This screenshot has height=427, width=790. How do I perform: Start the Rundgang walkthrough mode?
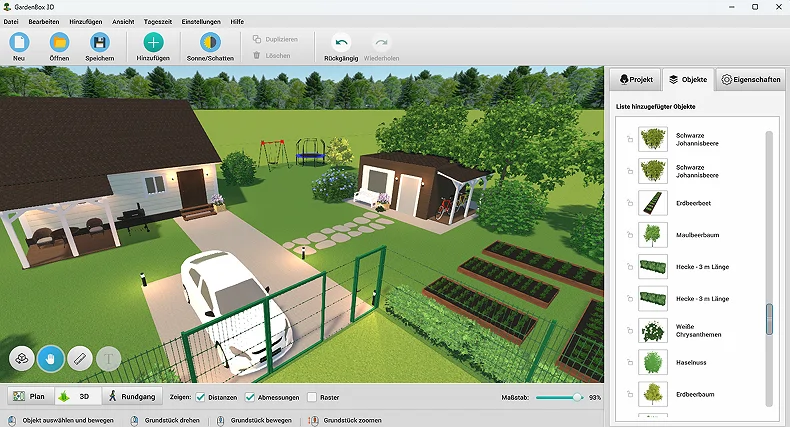point(132,396)
